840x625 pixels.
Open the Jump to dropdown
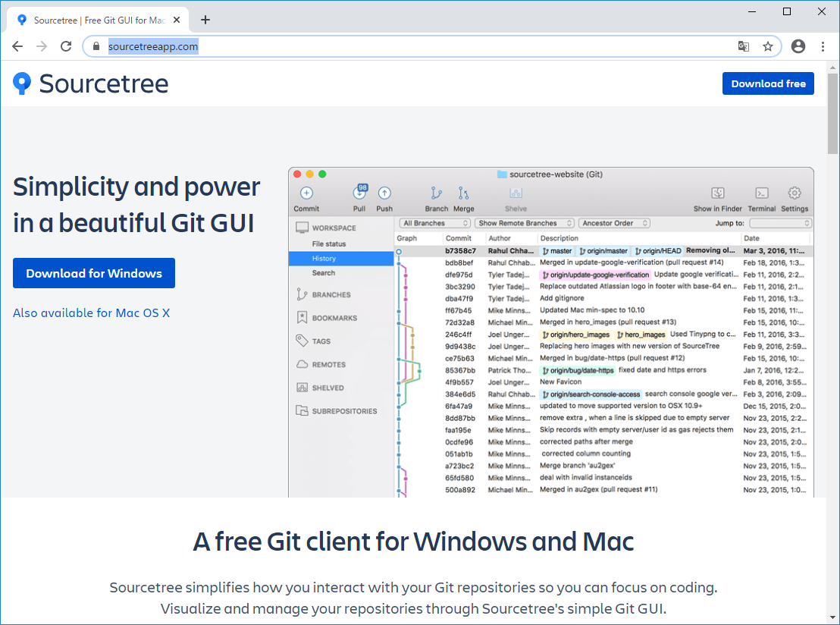[780, 223]
